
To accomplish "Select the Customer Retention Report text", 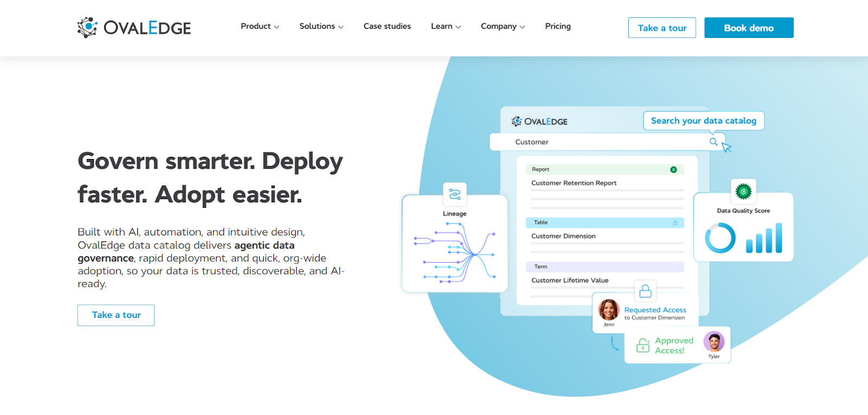I will [574, 183].
